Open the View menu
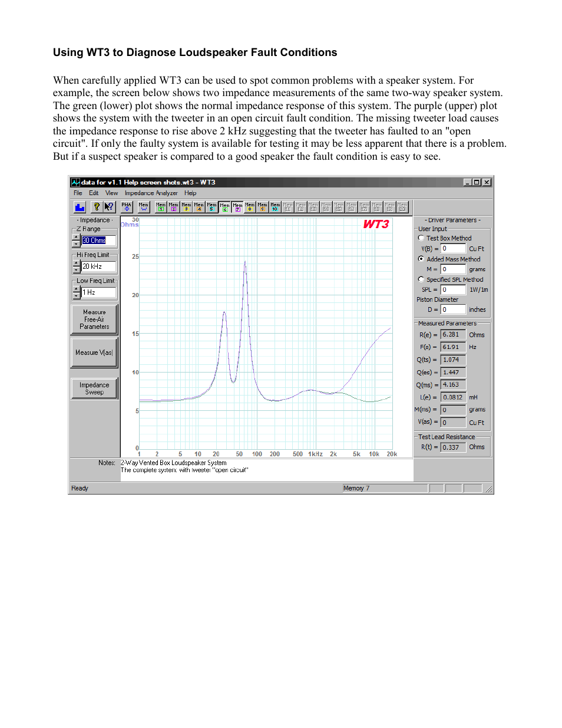 pos(111,193)
